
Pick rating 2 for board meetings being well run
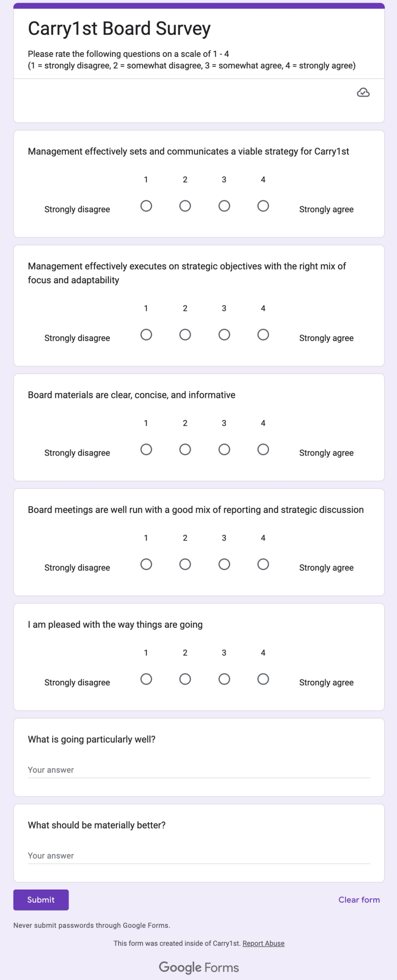[x=185, y=564]
